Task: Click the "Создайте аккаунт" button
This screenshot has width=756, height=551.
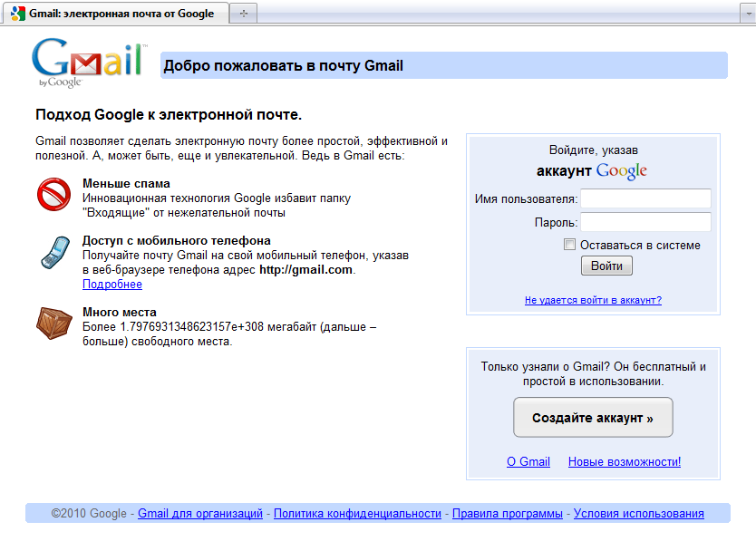Action: [x=593, y=418]
